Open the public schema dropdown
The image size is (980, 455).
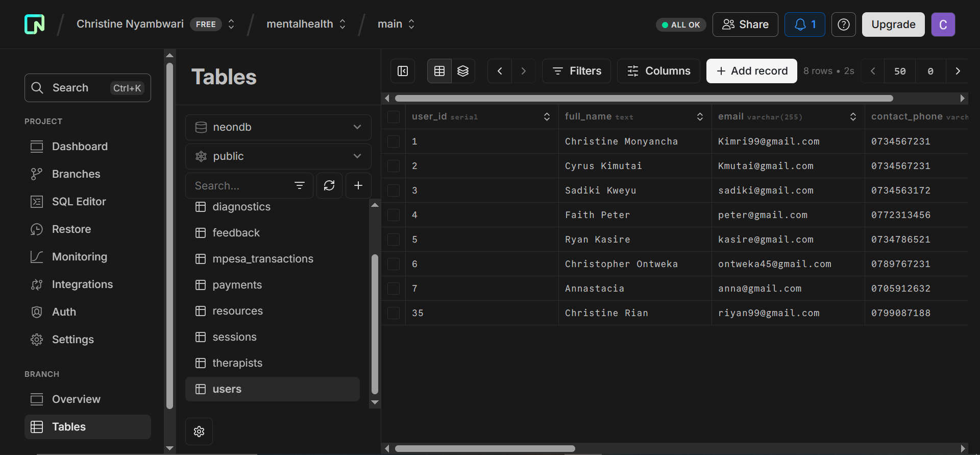coord(278,156)
